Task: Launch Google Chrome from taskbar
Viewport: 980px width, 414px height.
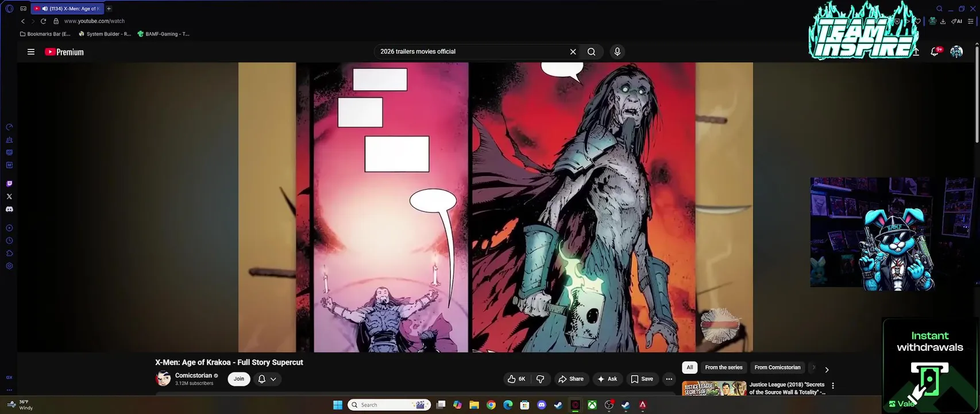Action: click(491, 405)
